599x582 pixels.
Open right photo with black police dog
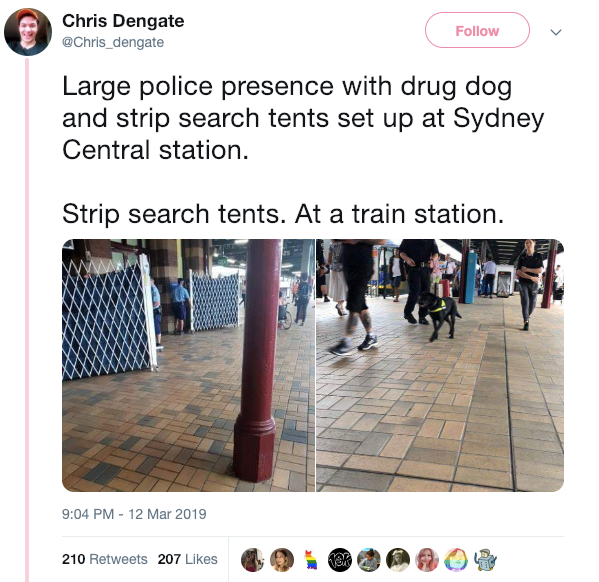(x=440, y=365)
